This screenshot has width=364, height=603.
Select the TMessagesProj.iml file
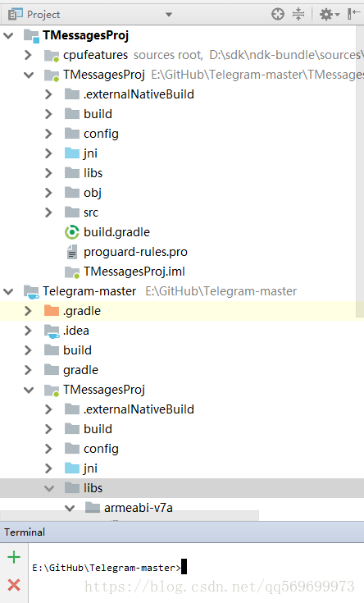[134, 272]
